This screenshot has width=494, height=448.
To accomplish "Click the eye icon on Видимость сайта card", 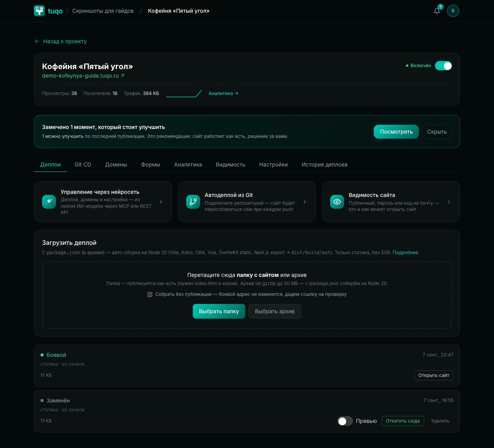I will click(337, 202).
